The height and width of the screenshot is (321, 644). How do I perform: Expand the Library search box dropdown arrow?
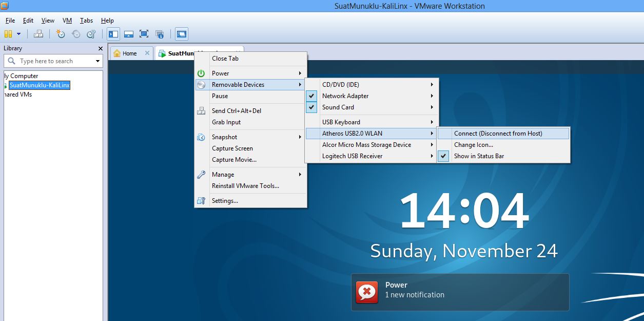pyautogui.click(x=97, y=61)
